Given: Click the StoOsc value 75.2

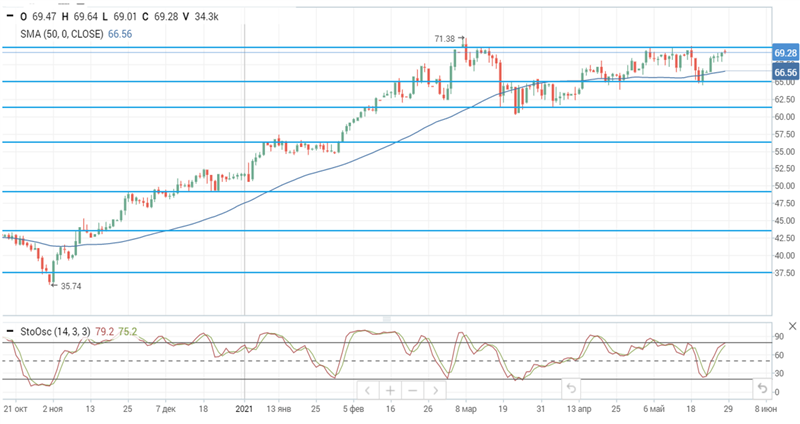Looking at the screenshot, I should [x=128, y=332].
